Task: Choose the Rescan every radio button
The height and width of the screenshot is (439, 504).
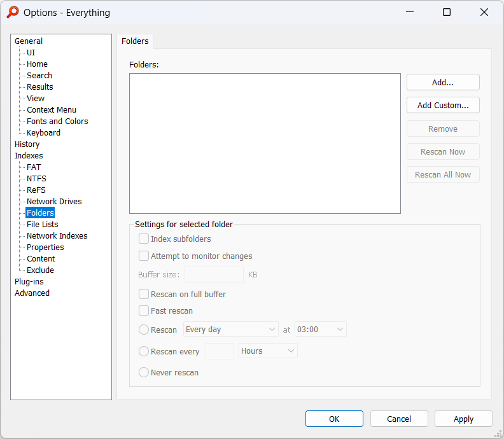Action: [144, 351]
